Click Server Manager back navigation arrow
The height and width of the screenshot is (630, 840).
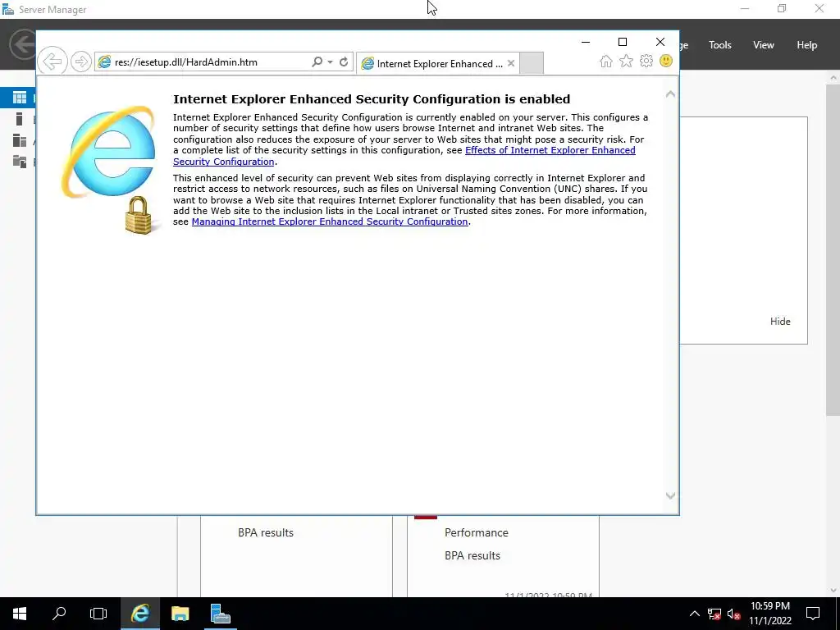22,44
